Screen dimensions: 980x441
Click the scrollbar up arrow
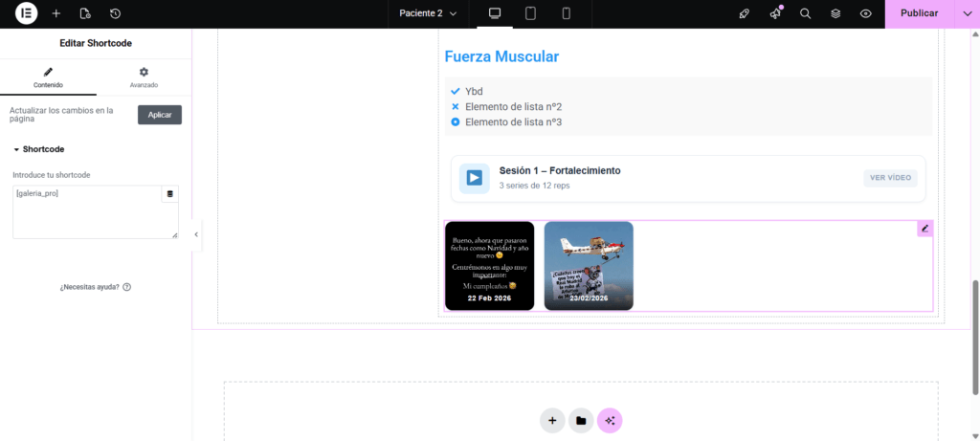click(x=975, y=33)
